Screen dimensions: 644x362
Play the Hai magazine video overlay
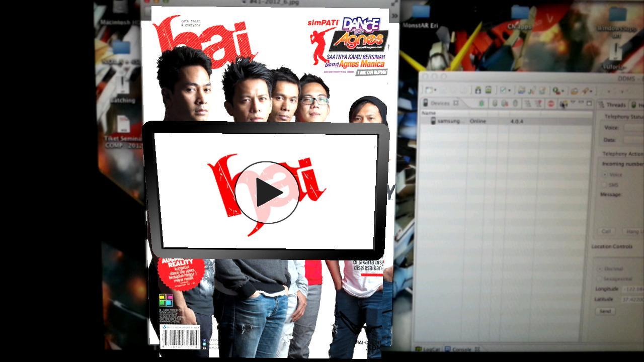click(x=267, y=192)
